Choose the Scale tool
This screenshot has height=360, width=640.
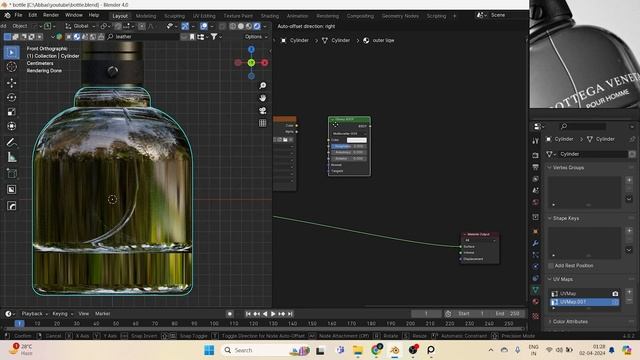pos(11,111)
